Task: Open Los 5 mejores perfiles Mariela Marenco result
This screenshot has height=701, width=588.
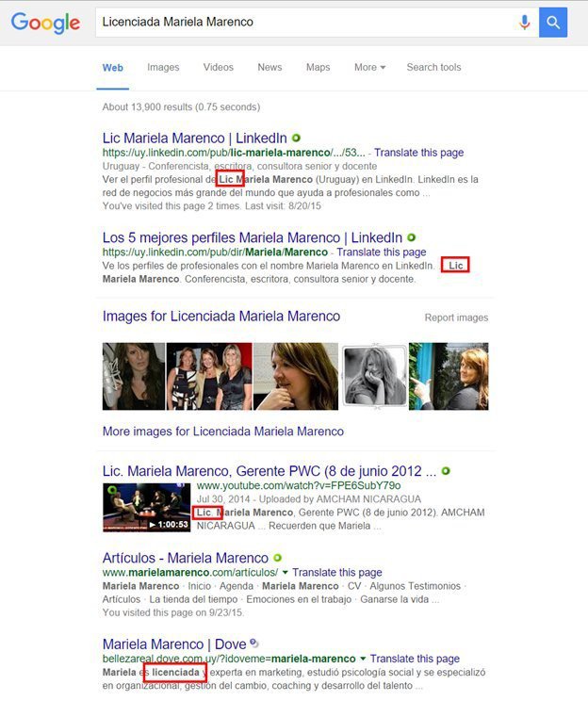Action: [x=253, y=237]
